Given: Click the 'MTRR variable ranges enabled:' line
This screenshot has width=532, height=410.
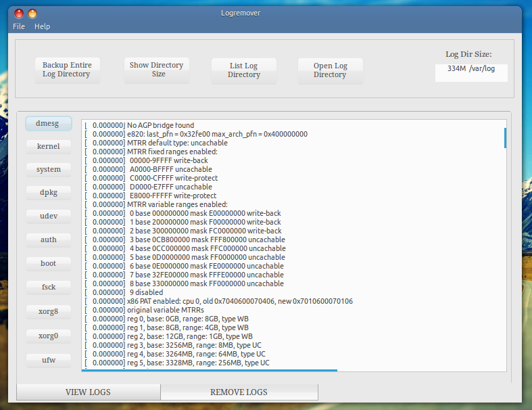Looking at the screenshot, I should [x=156, y=205].
